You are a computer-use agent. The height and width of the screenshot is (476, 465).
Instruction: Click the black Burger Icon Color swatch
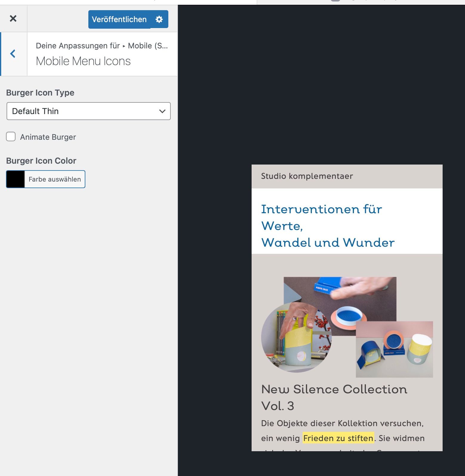(x=16, y=179)
